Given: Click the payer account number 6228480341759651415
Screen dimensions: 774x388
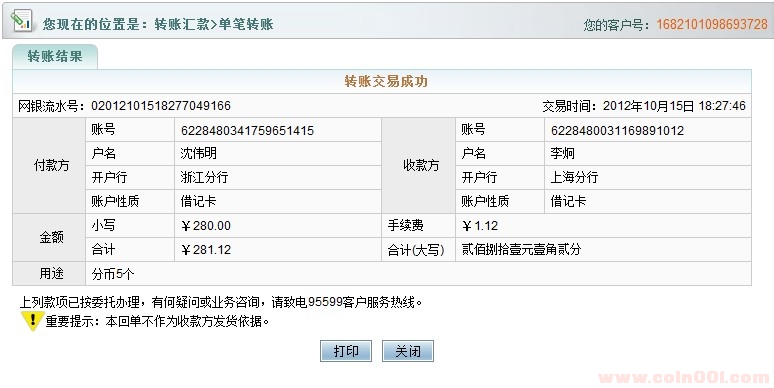Looking at the screenshot, I should [x=247, y=131].
